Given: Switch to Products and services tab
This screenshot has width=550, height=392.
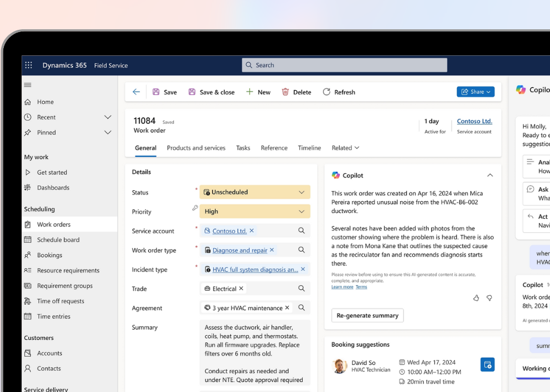Looking at the screenshot, I should point(196,148).
